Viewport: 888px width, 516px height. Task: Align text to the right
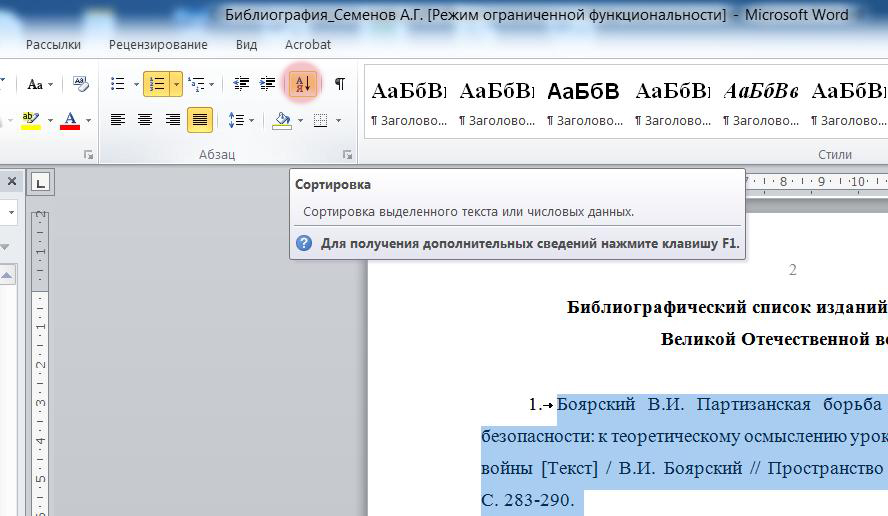coord(172,120)
